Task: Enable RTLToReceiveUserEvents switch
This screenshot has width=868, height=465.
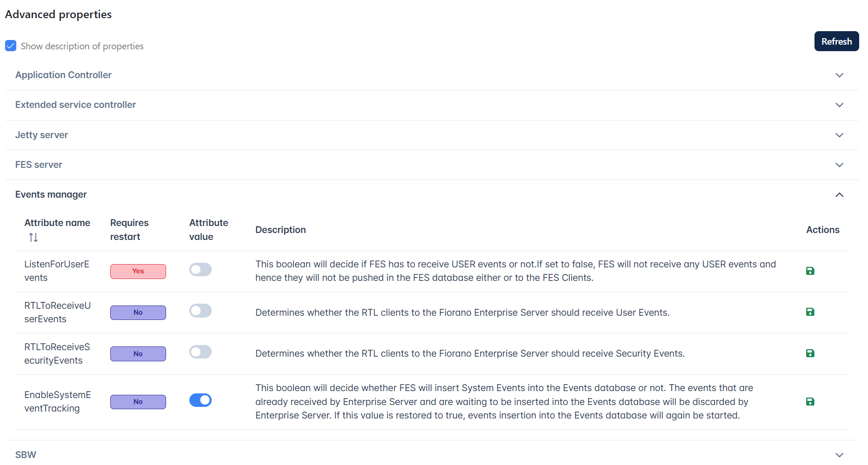Action: pos(200,311)
